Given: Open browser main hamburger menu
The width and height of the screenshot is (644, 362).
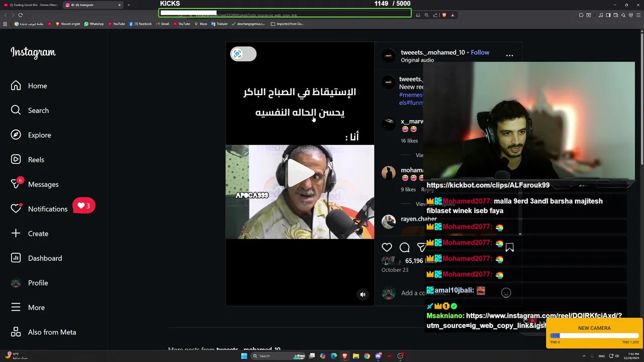Looking at the screenshot, I should pos(638,15).
